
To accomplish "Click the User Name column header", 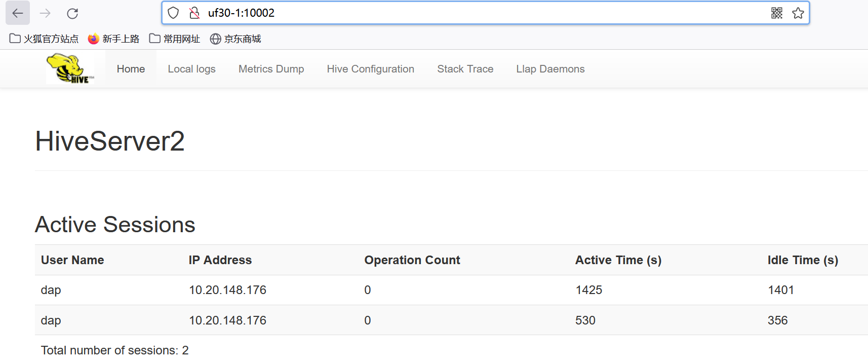I will point(72,260).
